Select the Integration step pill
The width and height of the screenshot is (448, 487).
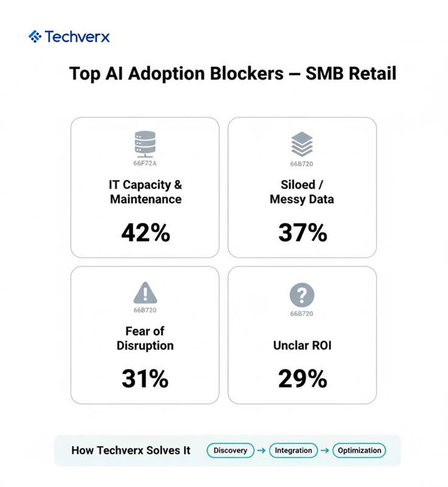pyautogui.click(x=293, y=451)
